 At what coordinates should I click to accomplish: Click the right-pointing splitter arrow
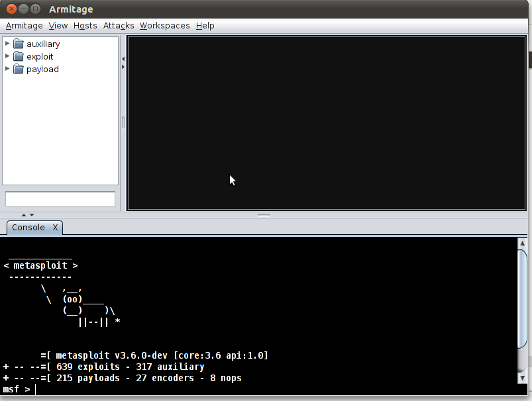(x=123, y=66)
